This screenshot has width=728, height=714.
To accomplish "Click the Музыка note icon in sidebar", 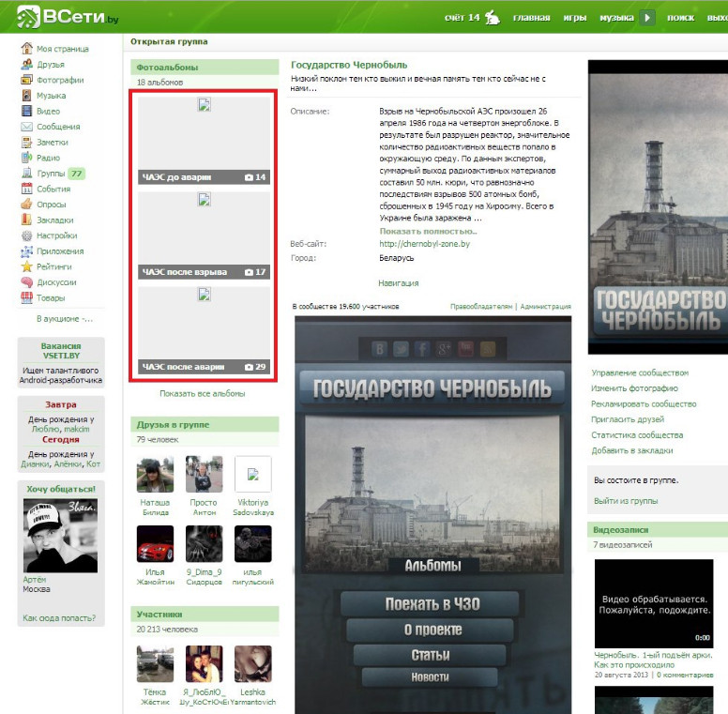I will [x=27, y=96].
